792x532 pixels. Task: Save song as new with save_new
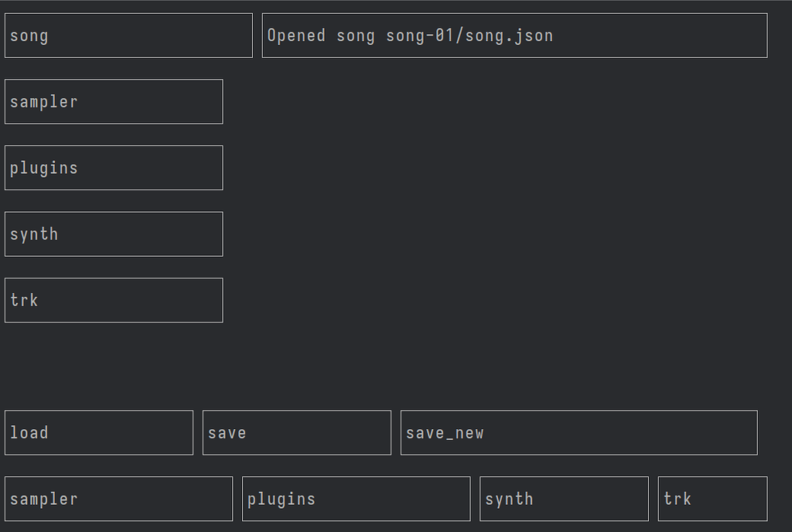pos(579,433)
